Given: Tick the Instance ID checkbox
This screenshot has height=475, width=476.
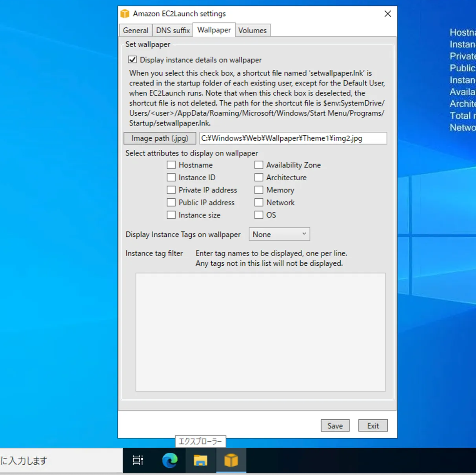Looking at the screenshot, I should 171,178.
